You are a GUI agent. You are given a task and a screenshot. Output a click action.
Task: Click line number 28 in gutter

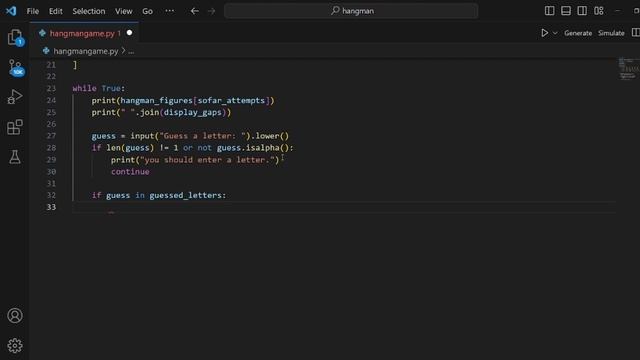[x=51, y=148]
